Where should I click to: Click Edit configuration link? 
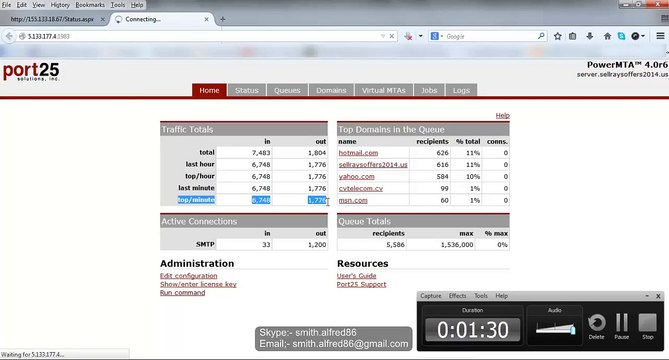tap(189, 276)
